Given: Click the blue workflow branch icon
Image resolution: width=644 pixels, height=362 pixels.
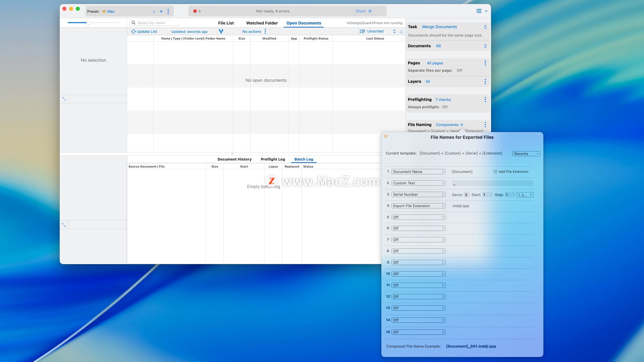Looking at the screenshot, I should (221, 32).
